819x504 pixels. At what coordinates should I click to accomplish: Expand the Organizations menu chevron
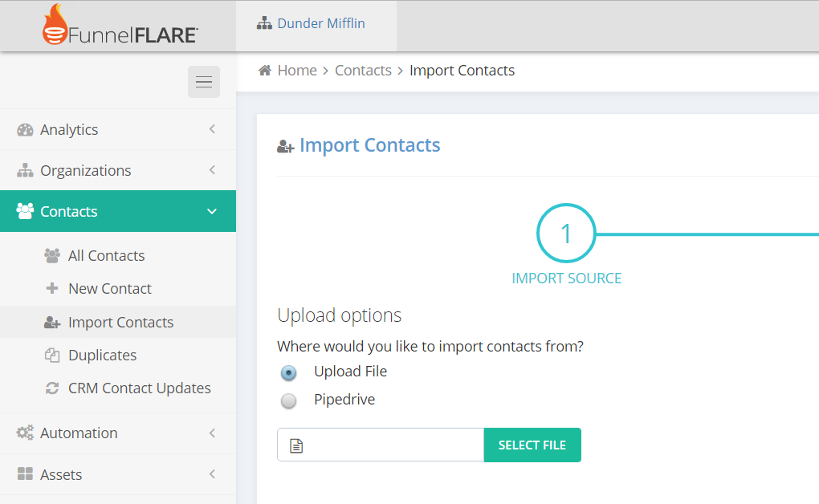click(x=212, y=170)
